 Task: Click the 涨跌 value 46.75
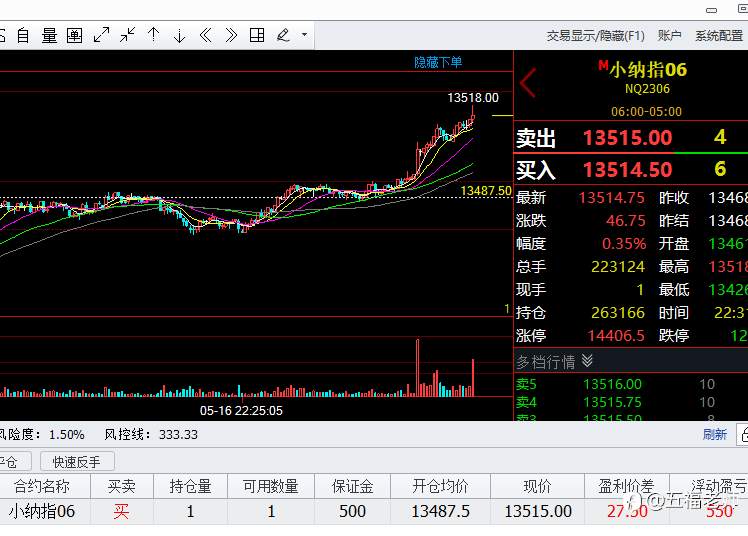[625, 221]
